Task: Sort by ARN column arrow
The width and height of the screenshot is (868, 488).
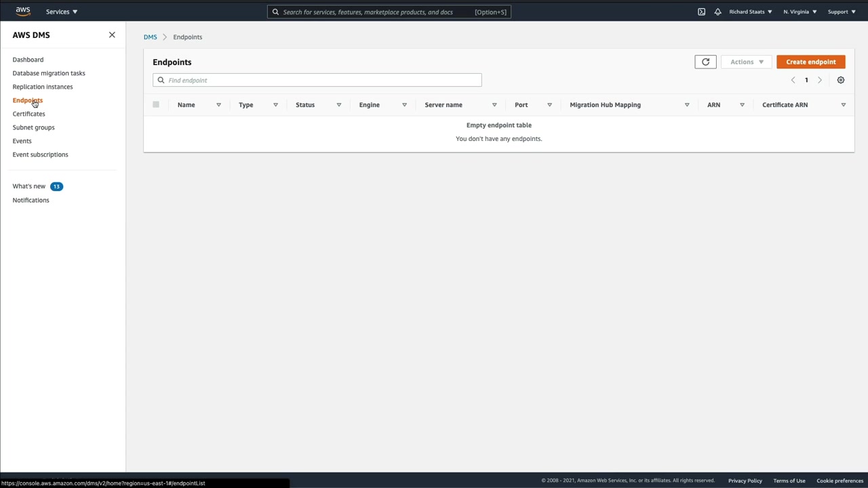Action: point(742,105)
